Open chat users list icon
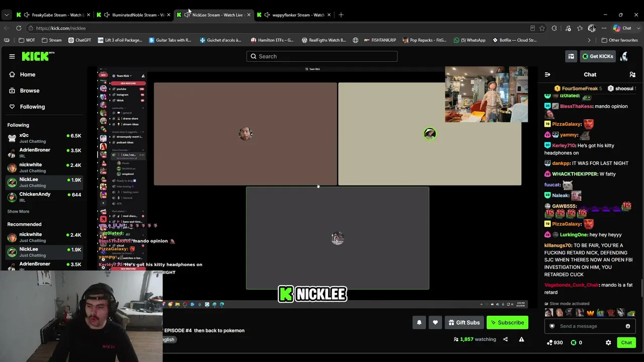Screen dimensions: 644x362 (632, 74)
